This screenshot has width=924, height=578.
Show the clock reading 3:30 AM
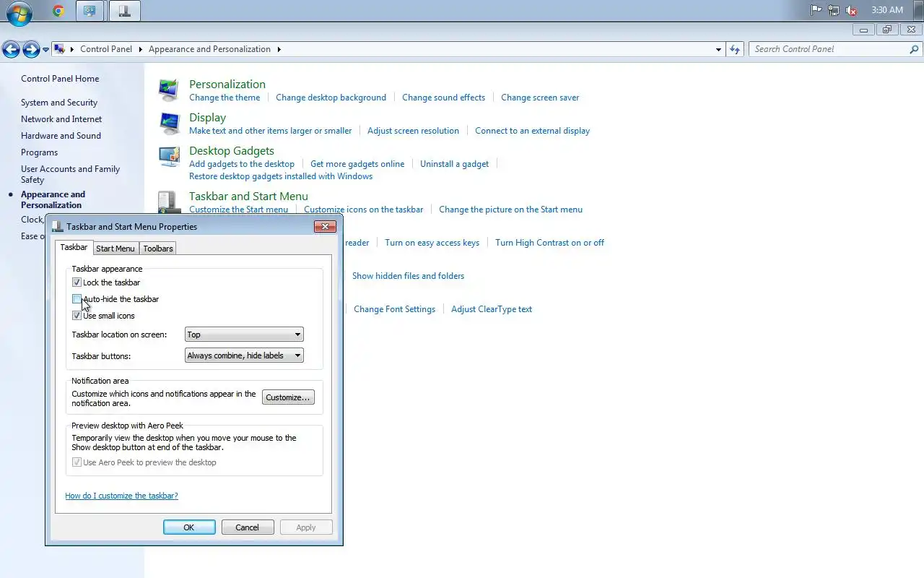point(887,10)
